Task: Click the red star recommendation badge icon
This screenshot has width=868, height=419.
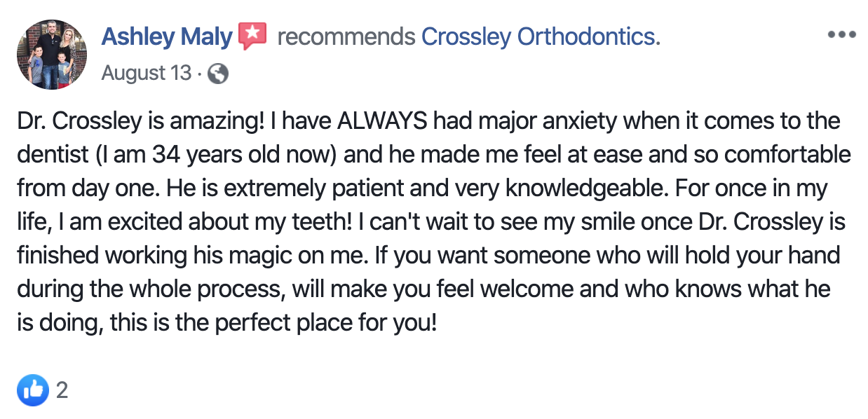Action: point(252,36)
